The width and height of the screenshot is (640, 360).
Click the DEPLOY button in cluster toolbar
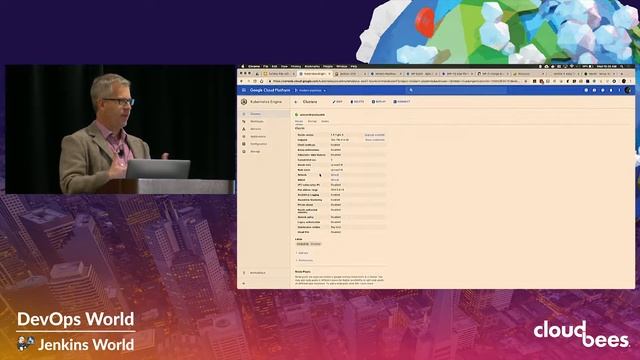[379, 102]
